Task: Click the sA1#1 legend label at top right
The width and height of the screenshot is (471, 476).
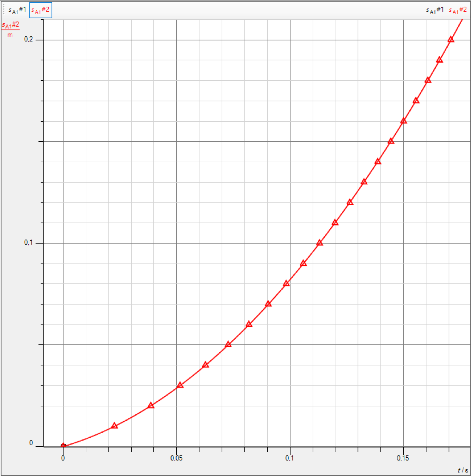Action: pos(435,10)
